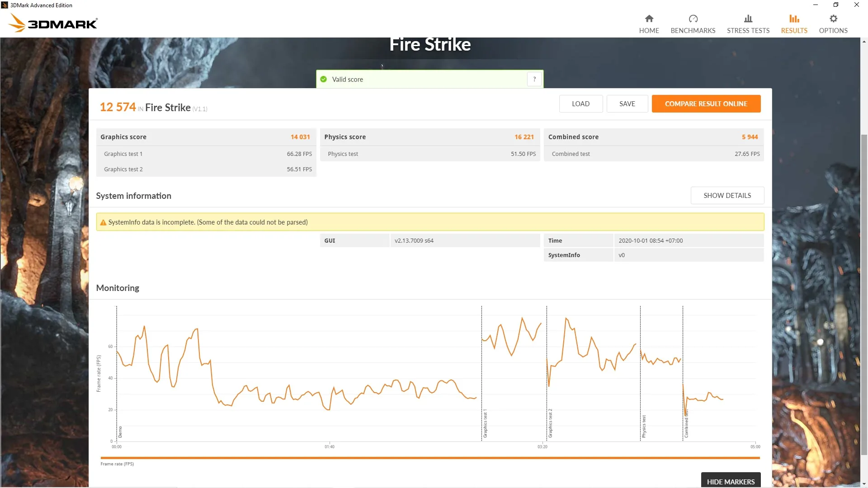Click the scrollbar up arrow
This screenshot has height=488, width=868.
coord(864,42)
